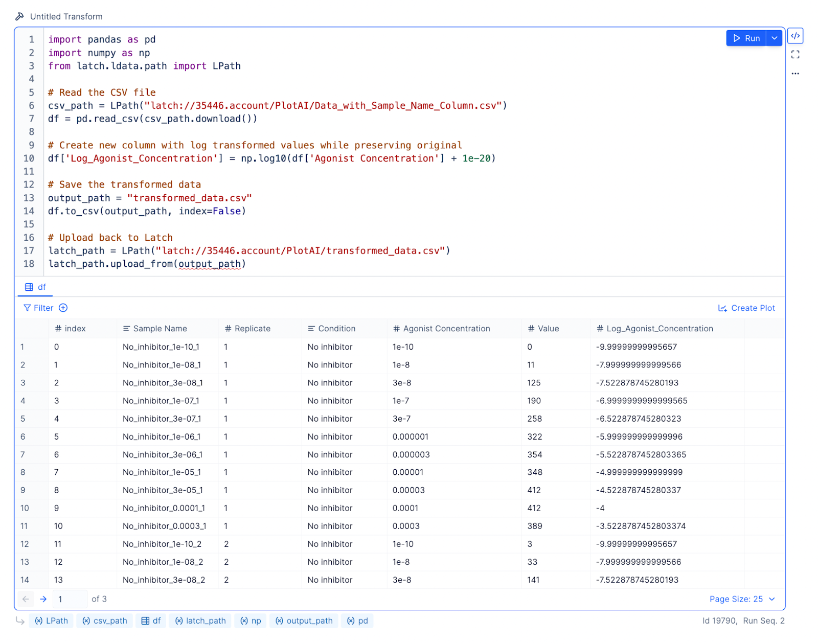Click the wrench icon beside Untitled Transform
Viewport: 818px width, 644px height.
click(x=19, y=16)
